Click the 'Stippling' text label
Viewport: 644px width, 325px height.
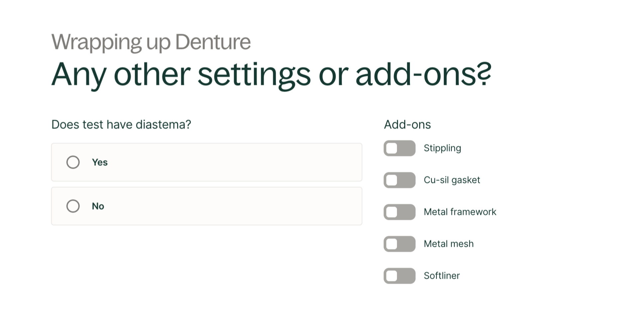coord(442,148)
